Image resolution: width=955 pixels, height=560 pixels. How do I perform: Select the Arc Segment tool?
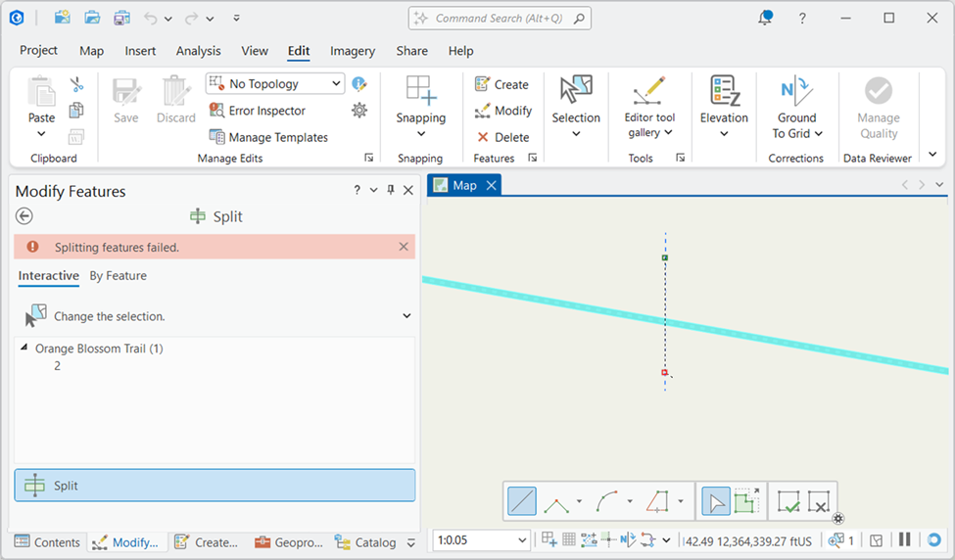coord(607,502)
